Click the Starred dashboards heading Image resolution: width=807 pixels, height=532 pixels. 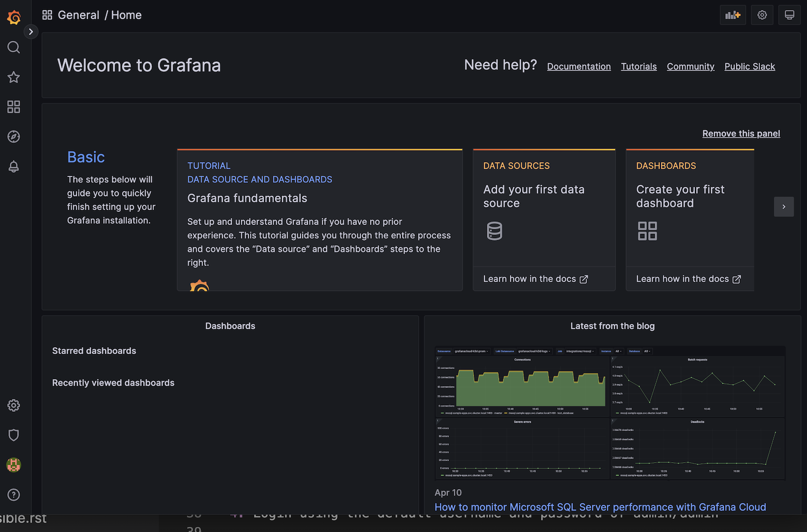coord(94,351)
